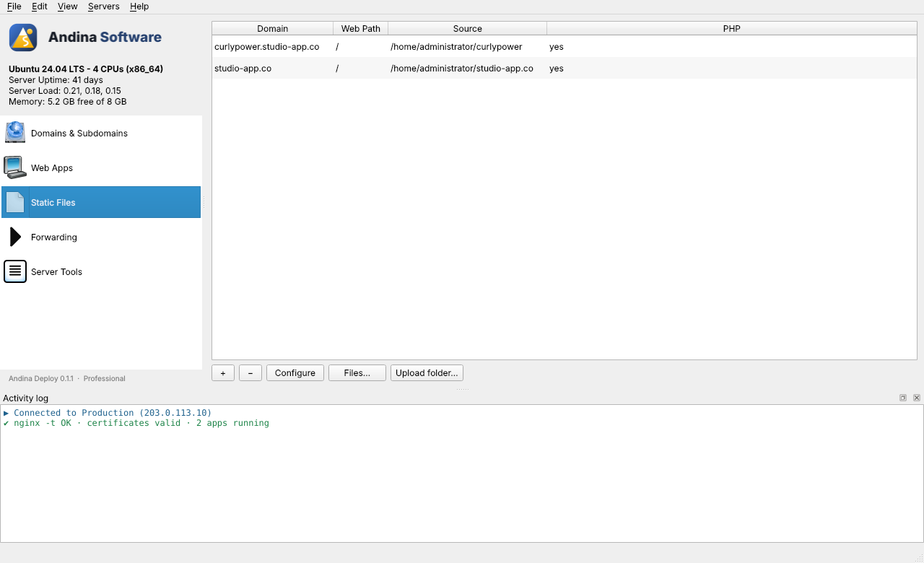
Task: Sort by the Source column header
Action: (468, 29)
